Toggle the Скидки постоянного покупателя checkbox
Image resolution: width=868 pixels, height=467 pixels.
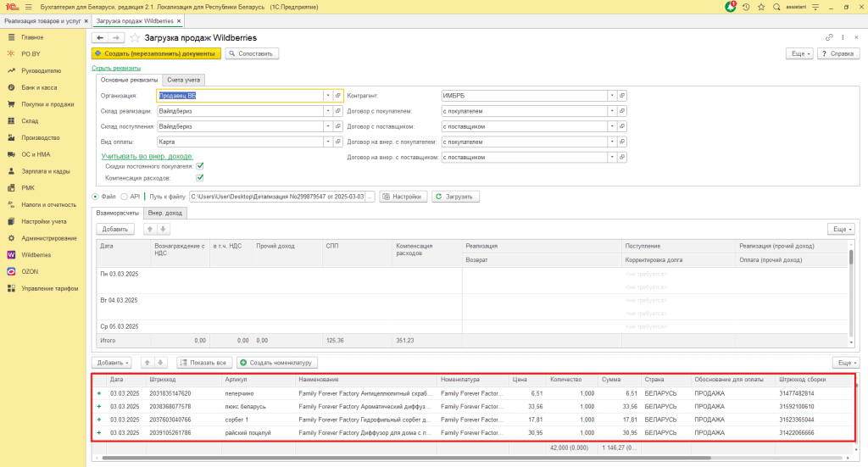click(200, 166)
